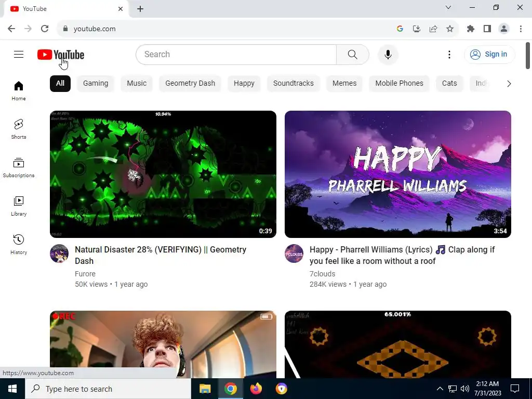Select the Mobile Phones filter chip
Image resolution: width=532 pixels, height=399 pixels.
point(400,84)
